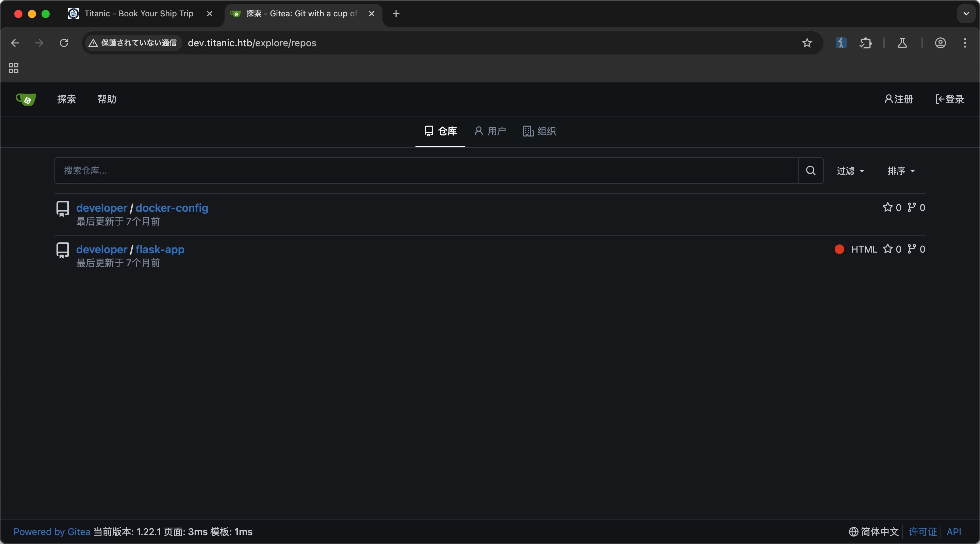The width and height of the screenshot is (980, 544).
Task: Expand the 过滤 filter dropdown
Action: click(850, 171)
